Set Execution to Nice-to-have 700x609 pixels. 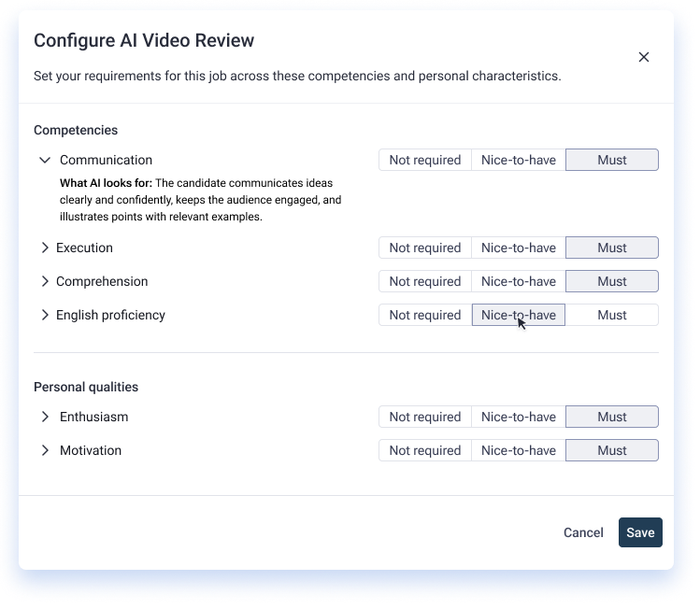tap(519, 248)
